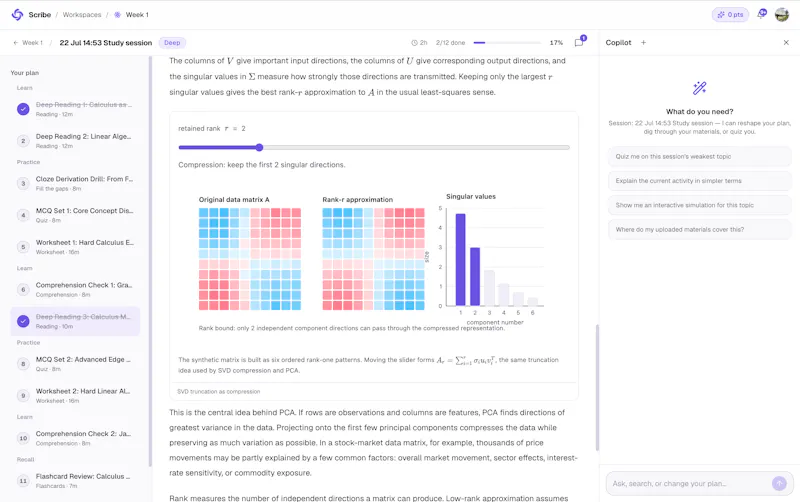Click step number 6 circle icon
This screenshot has width=800, height=502.
(x=23, y=290)
